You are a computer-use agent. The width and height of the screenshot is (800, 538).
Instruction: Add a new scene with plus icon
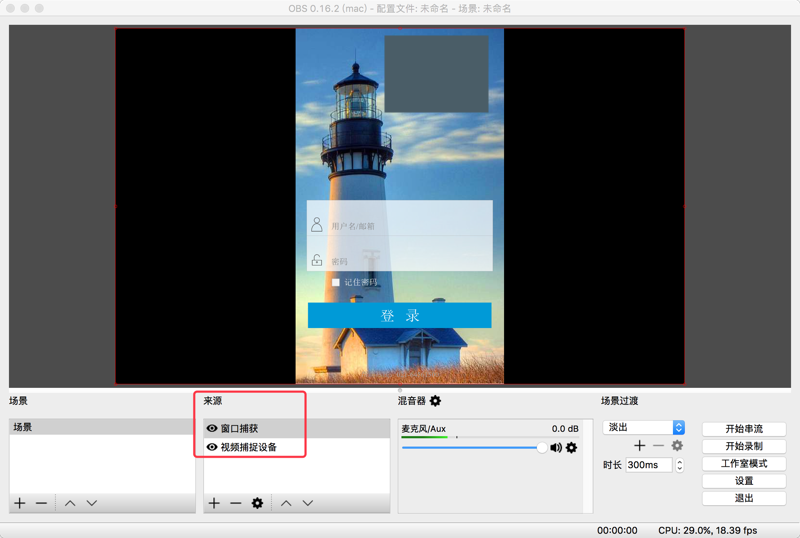(20, 503)
